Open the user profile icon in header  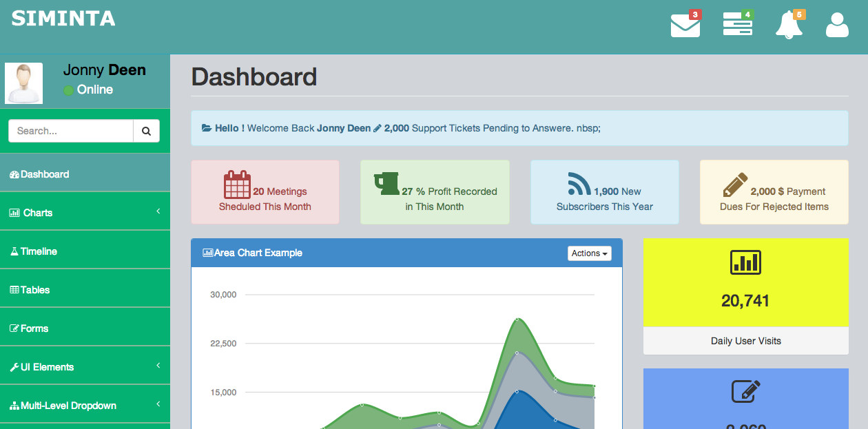(837, 25)
